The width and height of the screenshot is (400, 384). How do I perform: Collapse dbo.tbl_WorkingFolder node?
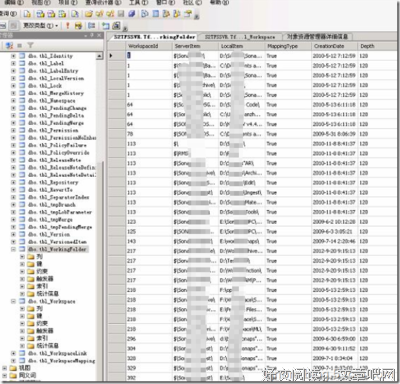click(x=13, y=249)
